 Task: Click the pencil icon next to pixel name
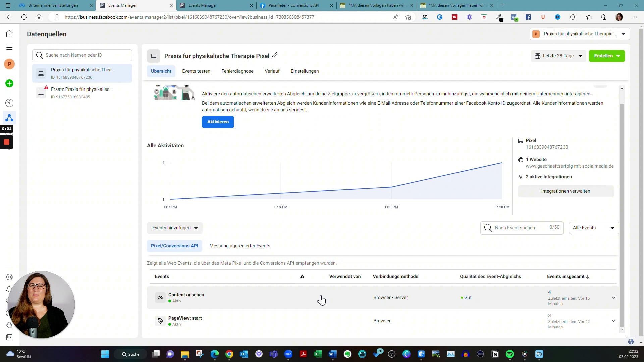click(275, 55)
